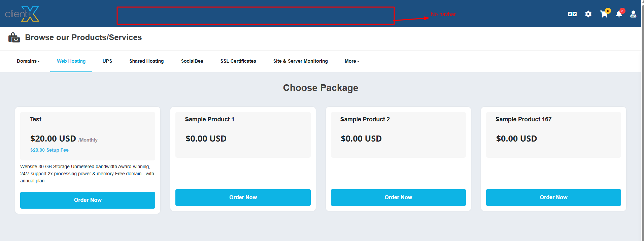Expand the More dropdown menu
644x241 pixels.
pyautogui.click(x=352, y=61)
